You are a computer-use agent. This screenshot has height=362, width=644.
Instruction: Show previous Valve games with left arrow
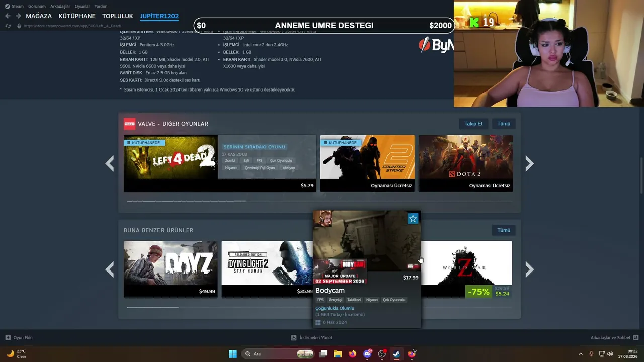click(110, 163)
